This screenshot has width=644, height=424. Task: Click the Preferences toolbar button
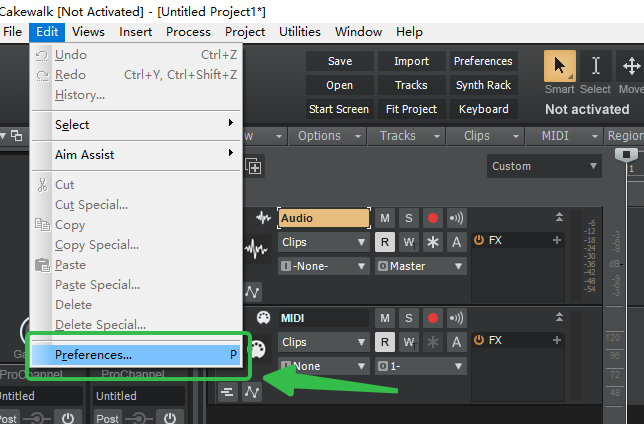pos(483,61)
